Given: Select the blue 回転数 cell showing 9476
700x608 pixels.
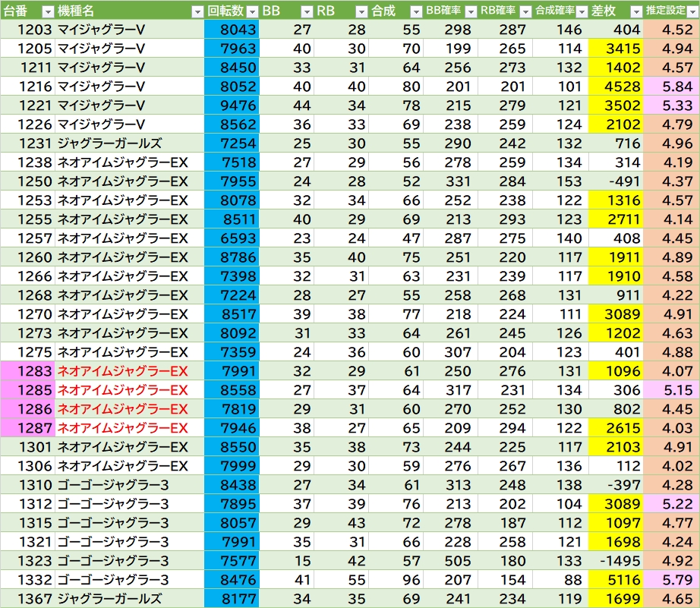Looking at the screenshot, I should 232,106.
